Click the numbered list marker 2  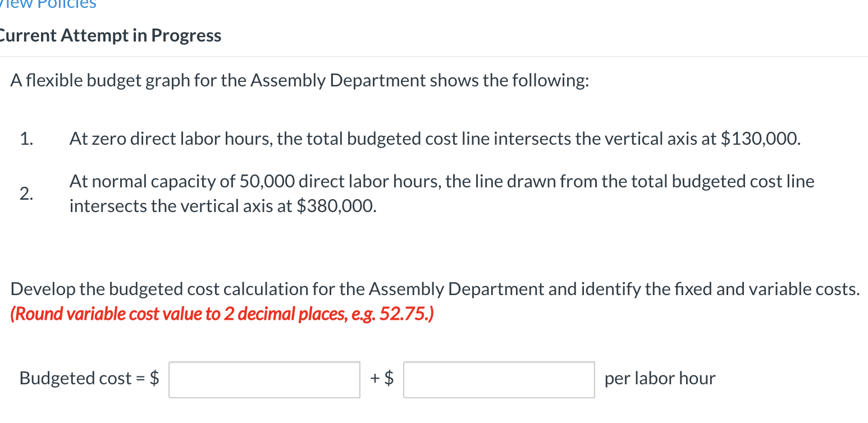(25, 194)
